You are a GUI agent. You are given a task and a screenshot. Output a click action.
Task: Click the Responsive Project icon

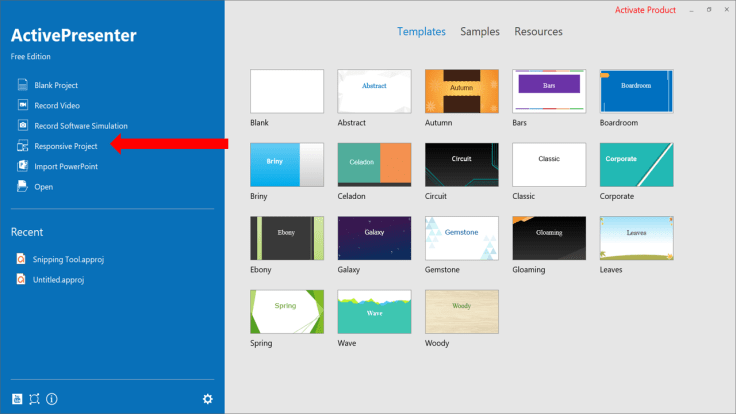[23, 146]
